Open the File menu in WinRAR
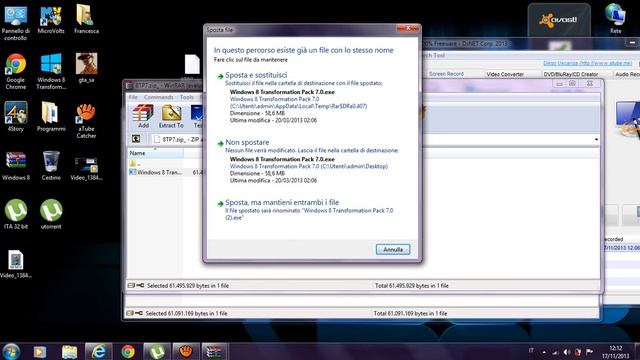The height and width of the screenshot is (360, 640). [133, 97]
